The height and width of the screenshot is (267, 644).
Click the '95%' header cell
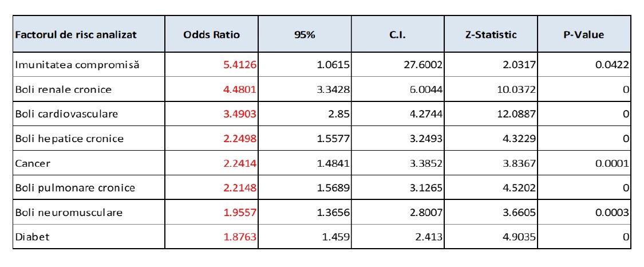click(305, 34)
